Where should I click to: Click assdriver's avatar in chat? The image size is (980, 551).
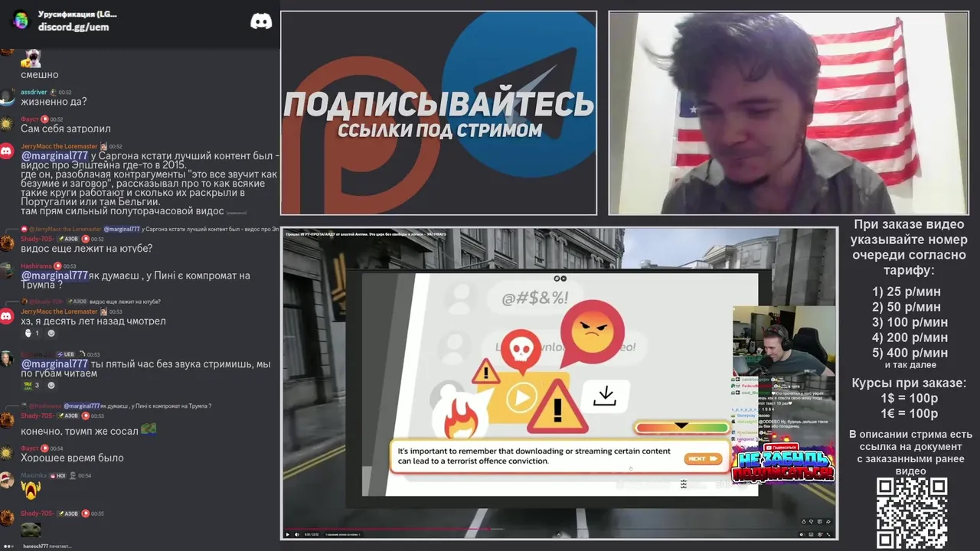coord(7,97)
